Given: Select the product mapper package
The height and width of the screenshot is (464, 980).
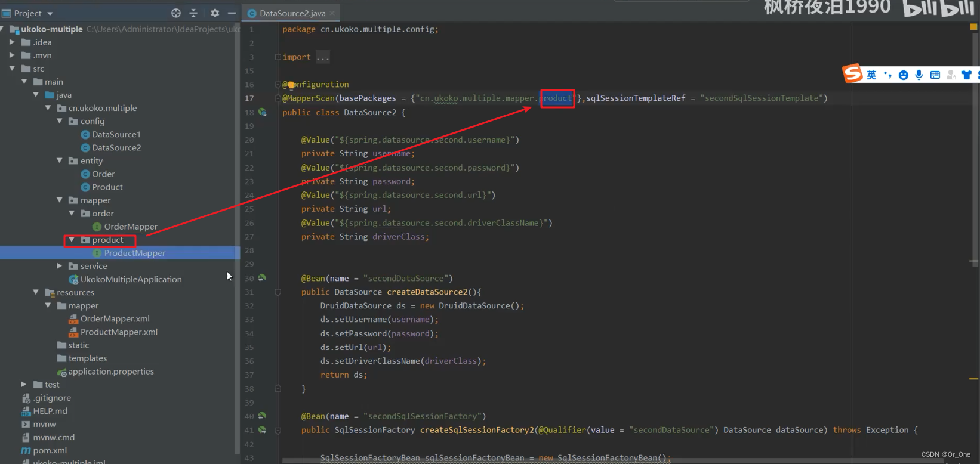Looking at the screenshot, I should point(107,240).
